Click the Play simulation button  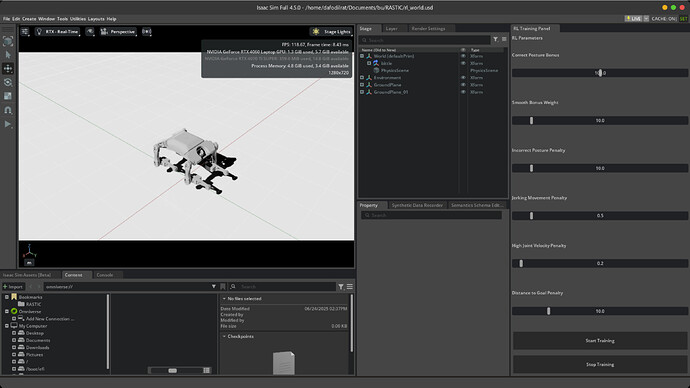[8, 124]
